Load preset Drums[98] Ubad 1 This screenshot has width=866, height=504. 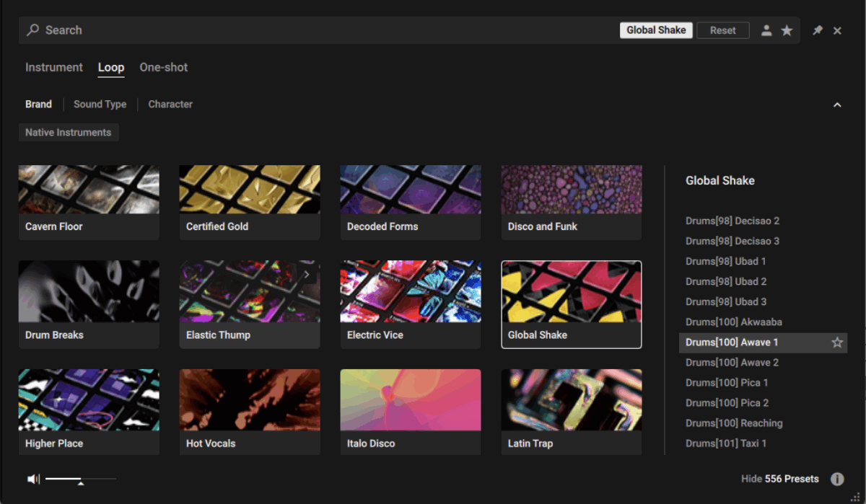pyautogui.click(x=726, y=261)
